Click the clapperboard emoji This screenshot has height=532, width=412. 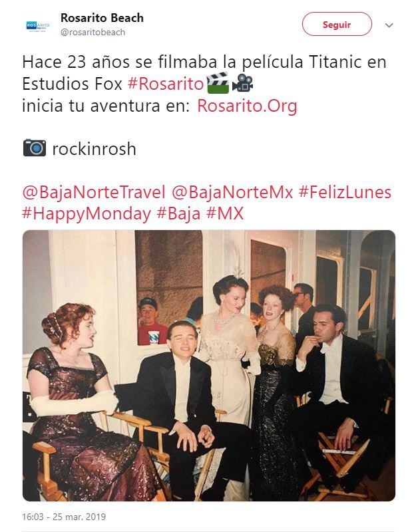pos(217,82)
